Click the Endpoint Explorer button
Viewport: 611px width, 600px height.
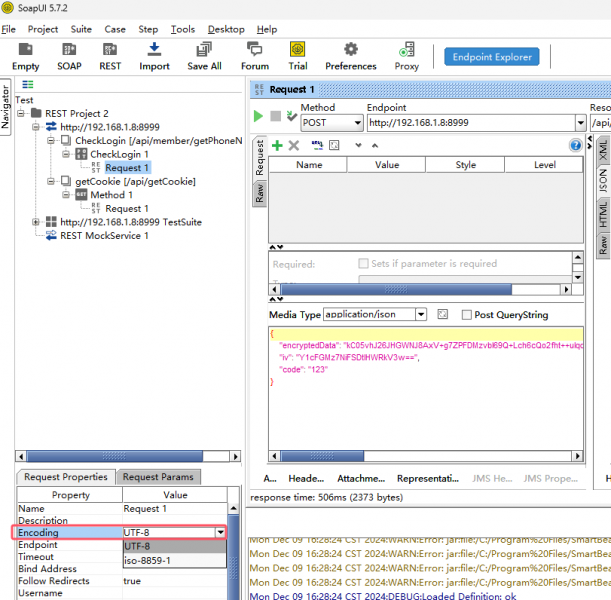492,57
